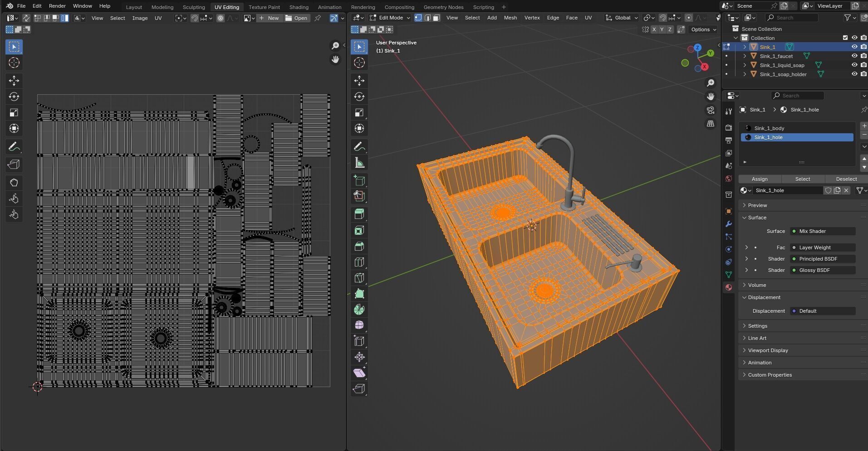Activate the Poly Build tool
The image size is (868, 451).
(x=359, y=294)
